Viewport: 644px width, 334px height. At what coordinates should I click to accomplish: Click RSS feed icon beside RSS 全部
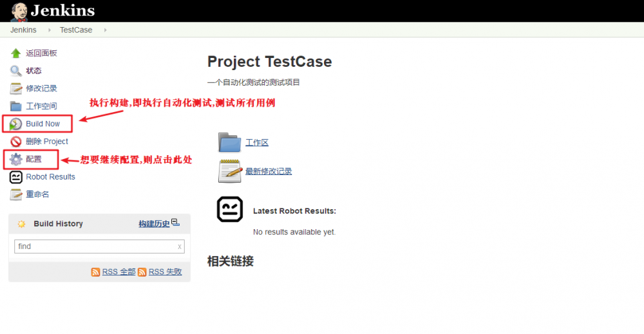[x=96, y=272]
